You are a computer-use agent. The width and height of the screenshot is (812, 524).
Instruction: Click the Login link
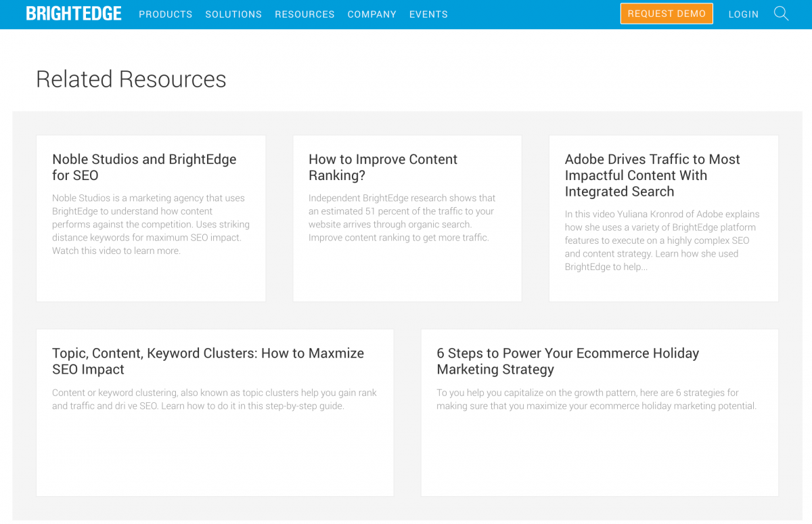tap(744, 14)
